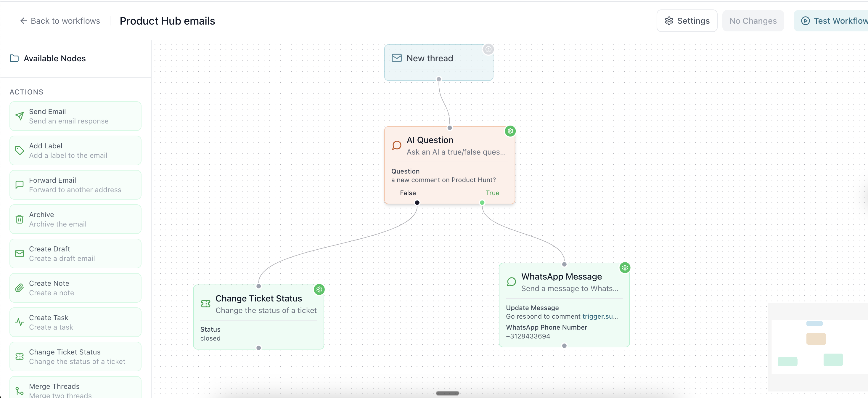Select the False output handle of AI Question
The height and width of the screenshot is (398, 868).
pyautogui.click(x=417, y=203)
